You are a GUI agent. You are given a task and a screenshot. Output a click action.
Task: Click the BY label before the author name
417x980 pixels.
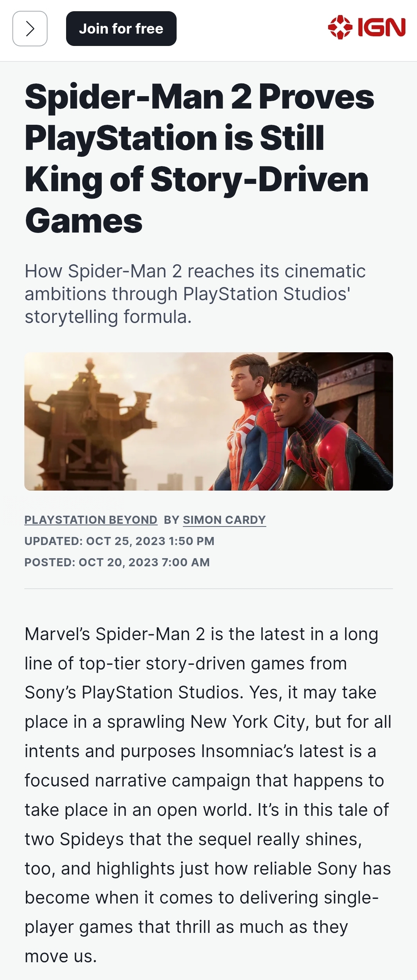pos(171,520)
